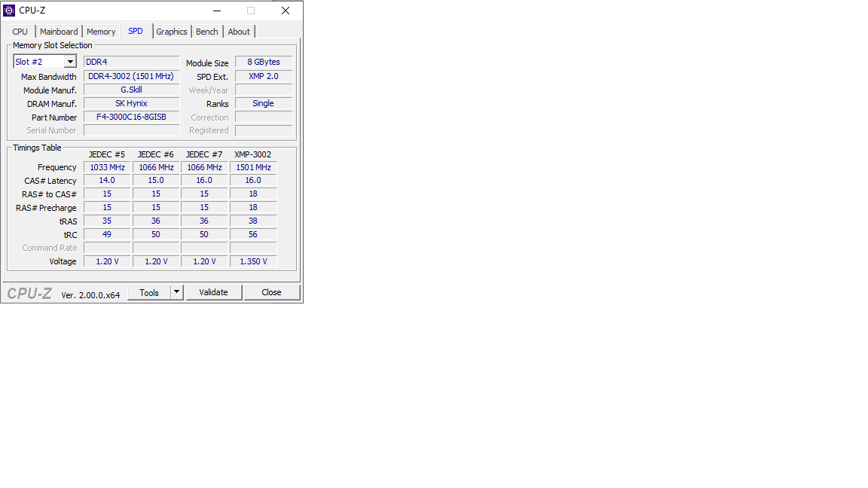Click the DDR4 memory type field
The height and width of the screenshot is (488, 868).
click(132, 62)
